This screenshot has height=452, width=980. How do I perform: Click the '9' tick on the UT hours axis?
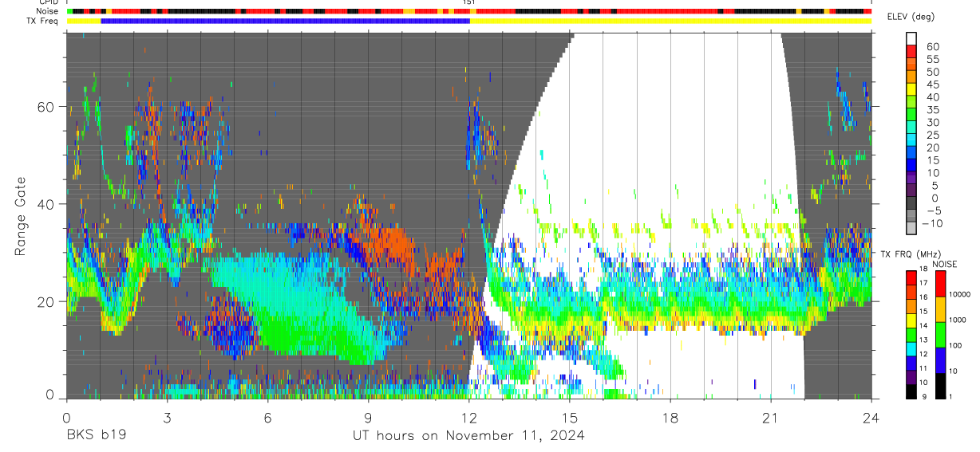tap(368, 417)
